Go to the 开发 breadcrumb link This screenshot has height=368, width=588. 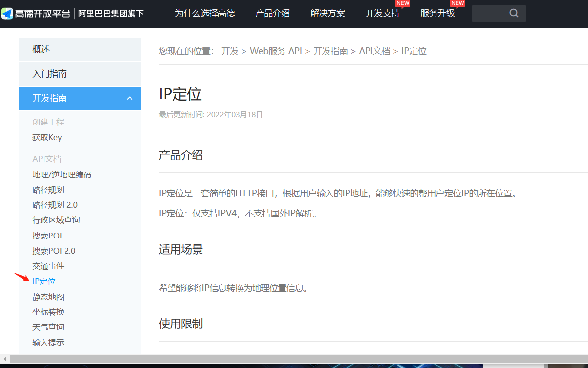230,51
